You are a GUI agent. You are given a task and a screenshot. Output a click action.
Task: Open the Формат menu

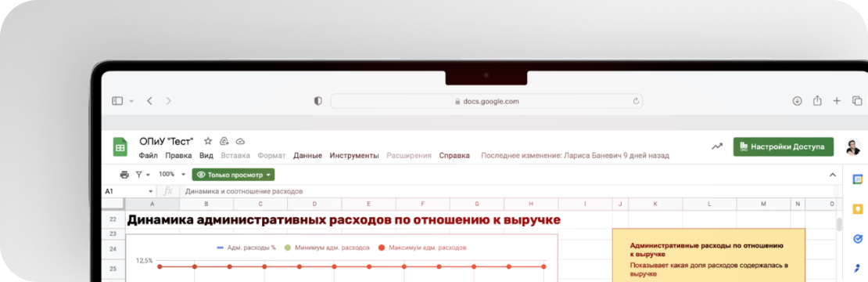[272, 156]
